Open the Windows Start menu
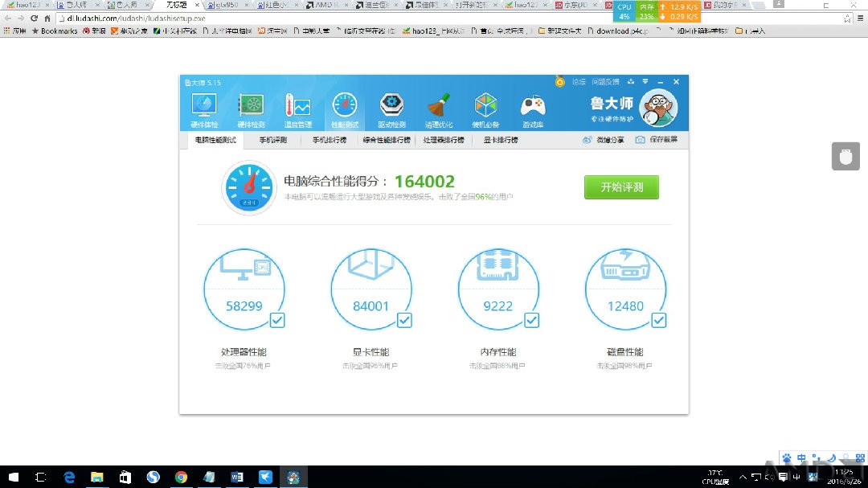 pos(14,477)
